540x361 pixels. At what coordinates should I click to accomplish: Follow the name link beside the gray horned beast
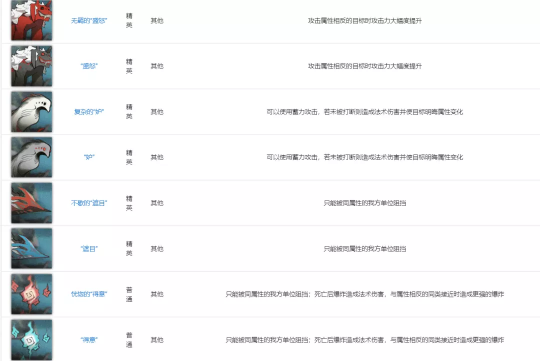[89, 66]
